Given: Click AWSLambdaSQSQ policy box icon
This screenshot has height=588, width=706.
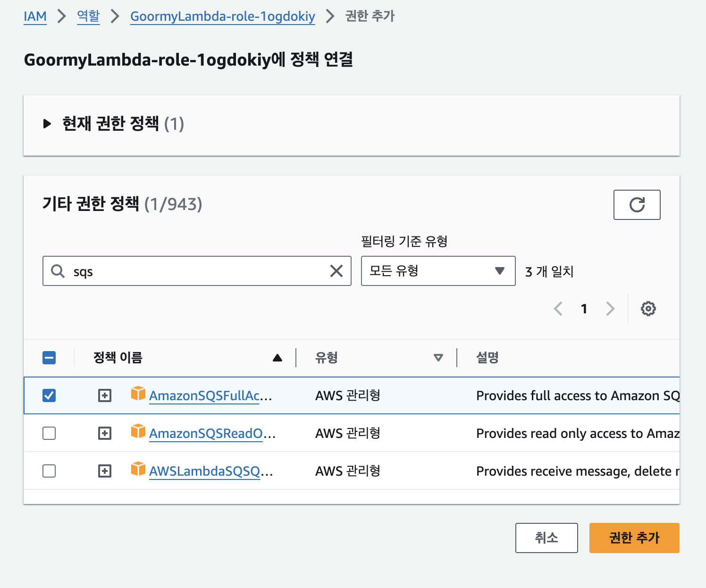Looking at the screenshot, I should [138, 469].
